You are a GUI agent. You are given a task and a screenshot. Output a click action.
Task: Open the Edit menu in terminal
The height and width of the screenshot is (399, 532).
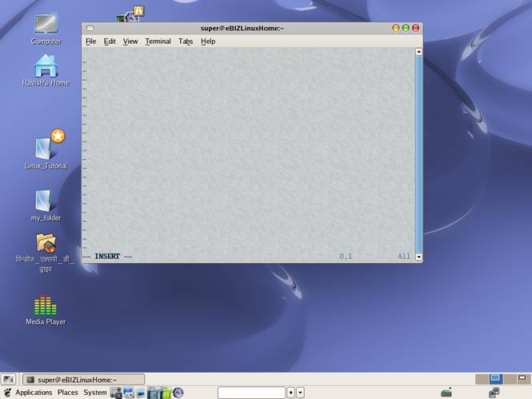point(110,42)
